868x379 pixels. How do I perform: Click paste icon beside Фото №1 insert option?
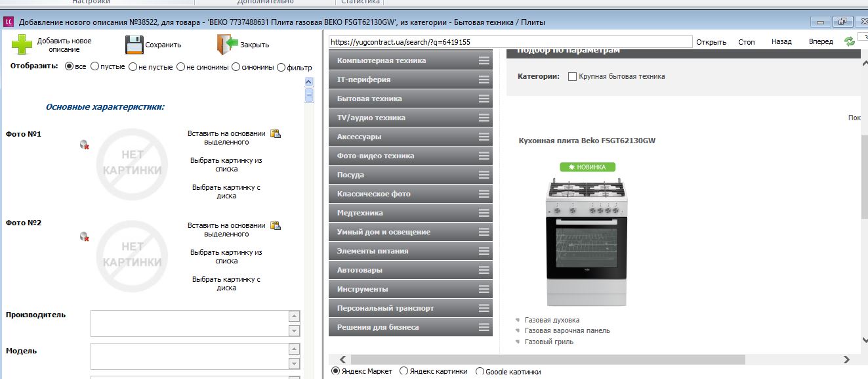(x=276, y=134)
